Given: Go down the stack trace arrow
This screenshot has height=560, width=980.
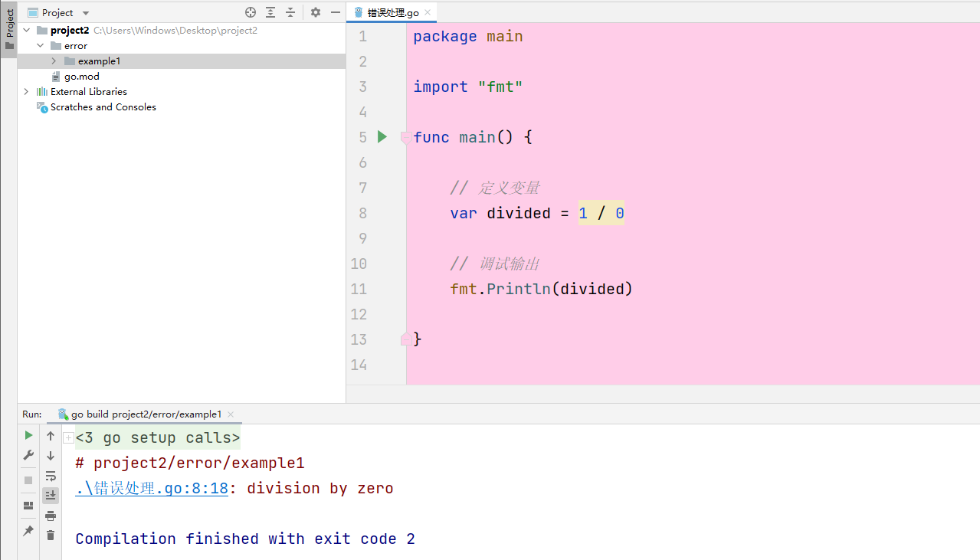Looking at the screenshot, I should coord(51,456).
